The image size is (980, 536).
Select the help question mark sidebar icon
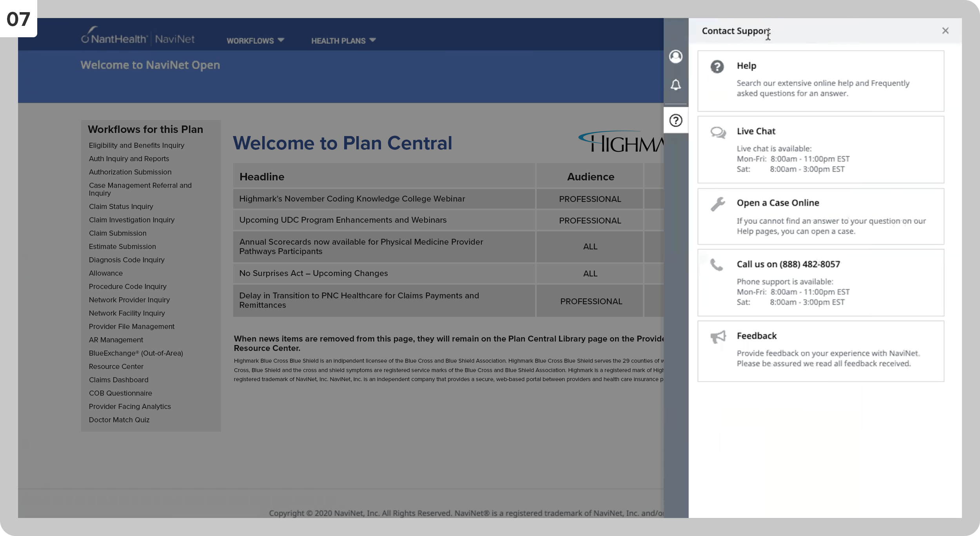pyautogui.click(x=675, y=120)
